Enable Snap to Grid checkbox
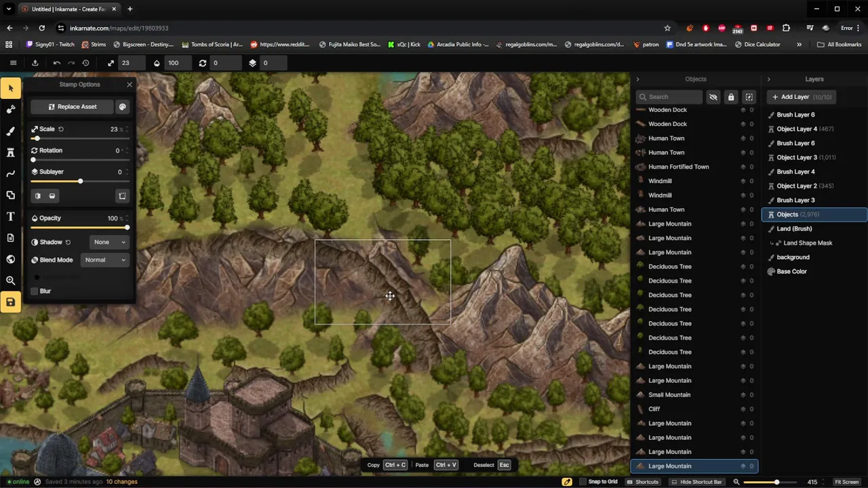 pos(583,482)
